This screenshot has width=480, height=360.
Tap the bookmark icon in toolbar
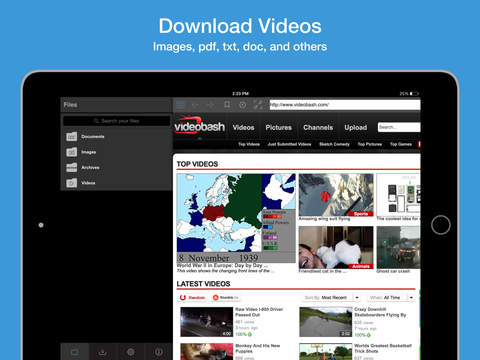click(x=227, y=105)
